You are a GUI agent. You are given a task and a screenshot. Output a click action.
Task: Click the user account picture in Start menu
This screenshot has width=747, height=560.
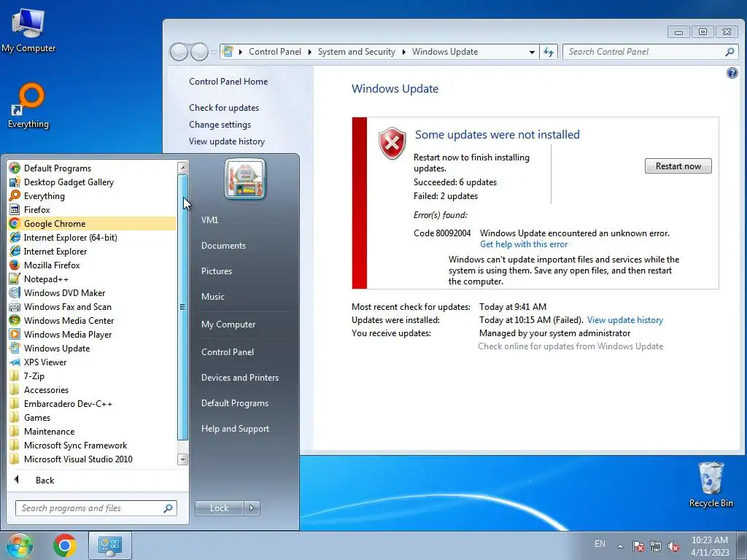[245, 179]
